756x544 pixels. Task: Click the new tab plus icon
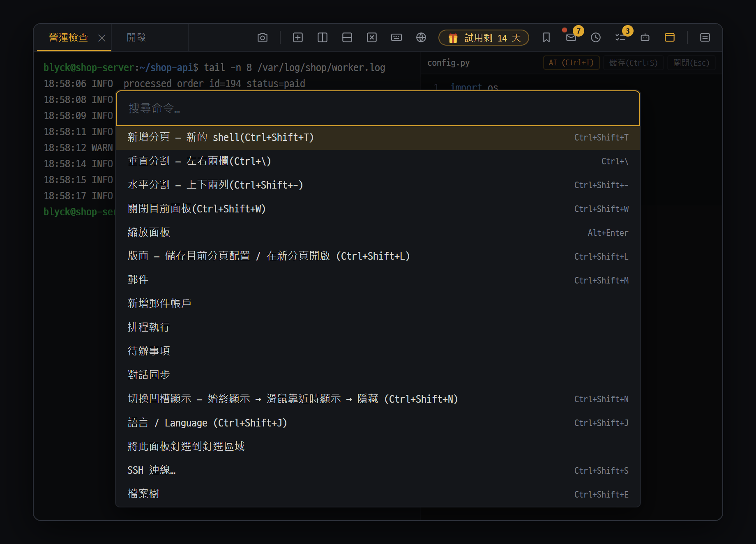pyautogui.click(x=298, y=38)
